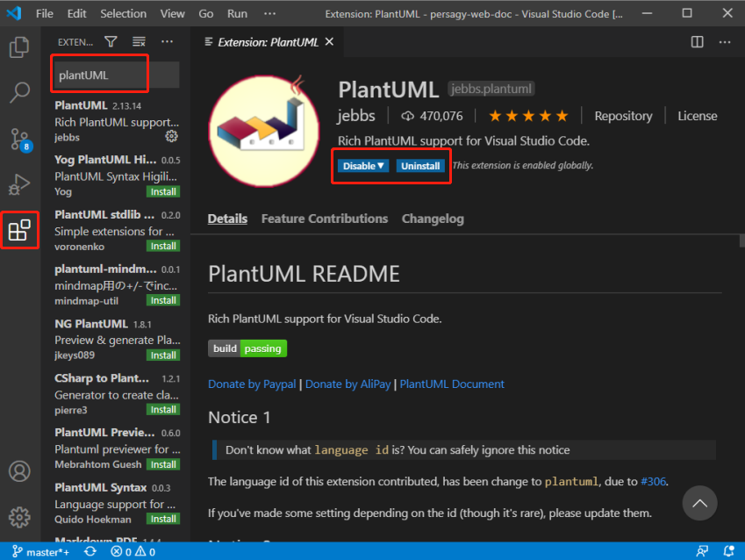Open the Run and Debug view
This screenshot has height=560, width=745.
click(19, 184)
